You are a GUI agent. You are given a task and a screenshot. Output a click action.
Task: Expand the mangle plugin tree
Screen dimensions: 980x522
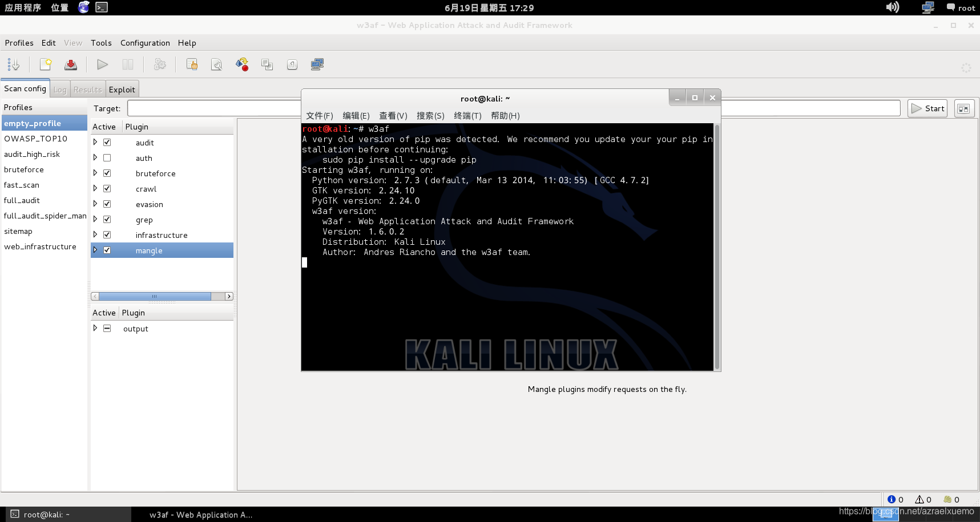tap(95, 249)
